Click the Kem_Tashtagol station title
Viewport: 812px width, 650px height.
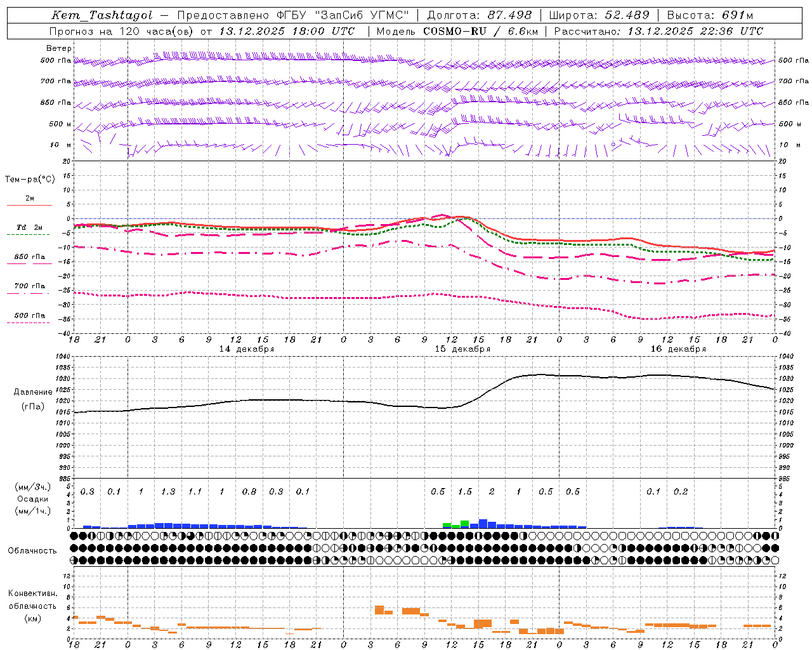click(x=101, y=15)
